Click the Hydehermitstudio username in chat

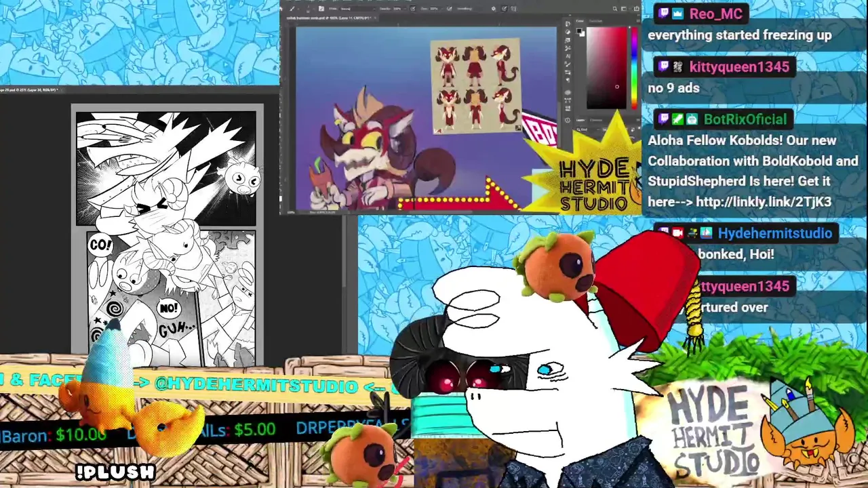(x=775, y=233)
